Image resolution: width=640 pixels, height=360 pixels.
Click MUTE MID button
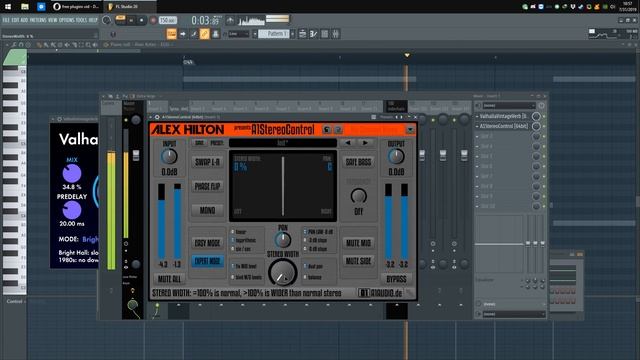pos(358,243)
